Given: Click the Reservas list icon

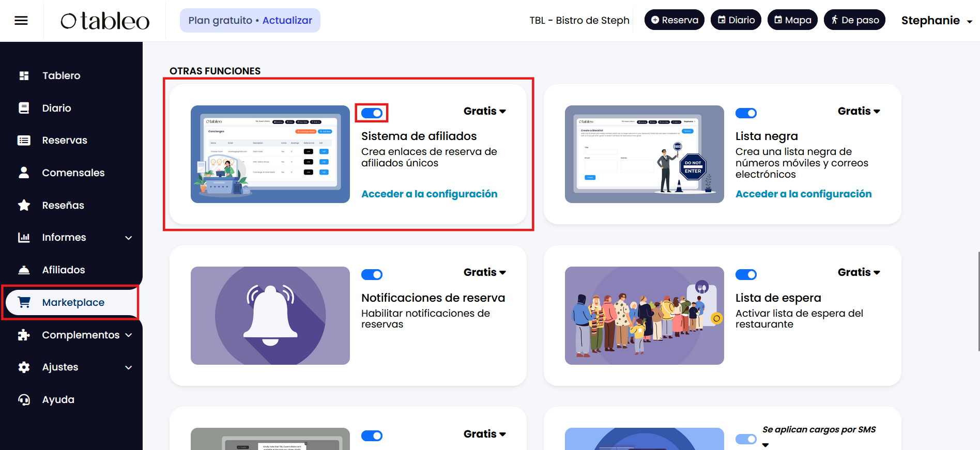Looking at the screenshot, I should coord(24,141).
